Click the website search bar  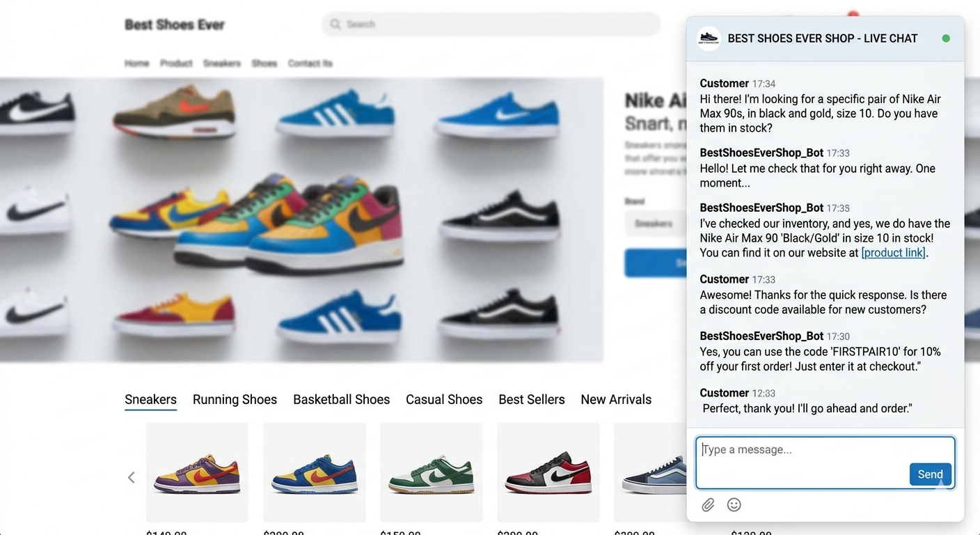click(x=491, y=24)
